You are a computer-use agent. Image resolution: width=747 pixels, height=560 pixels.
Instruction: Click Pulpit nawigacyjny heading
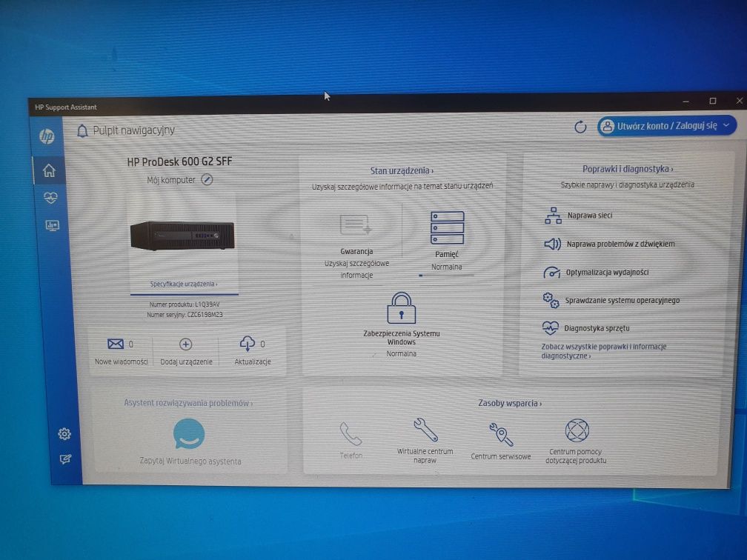(134, 130)
